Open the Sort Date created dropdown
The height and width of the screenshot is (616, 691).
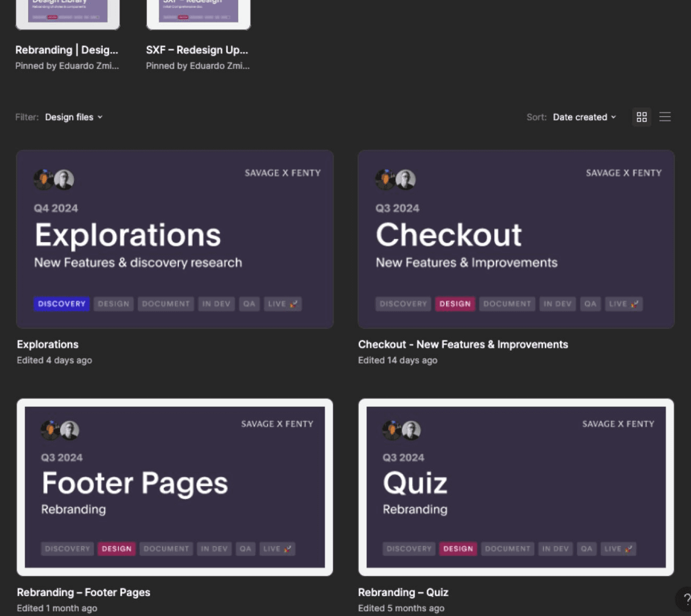tap(585, 117)
